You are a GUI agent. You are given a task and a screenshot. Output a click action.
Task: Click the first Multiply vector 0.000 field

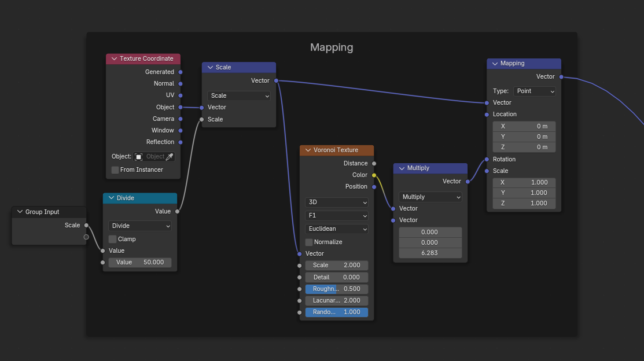point(430,232)
